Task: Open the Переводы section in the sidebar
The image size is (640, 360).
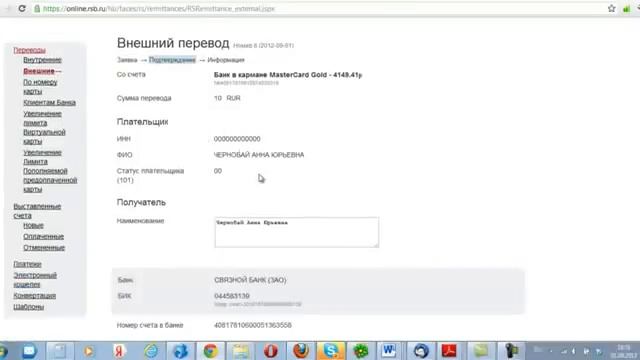Action: 29,50
